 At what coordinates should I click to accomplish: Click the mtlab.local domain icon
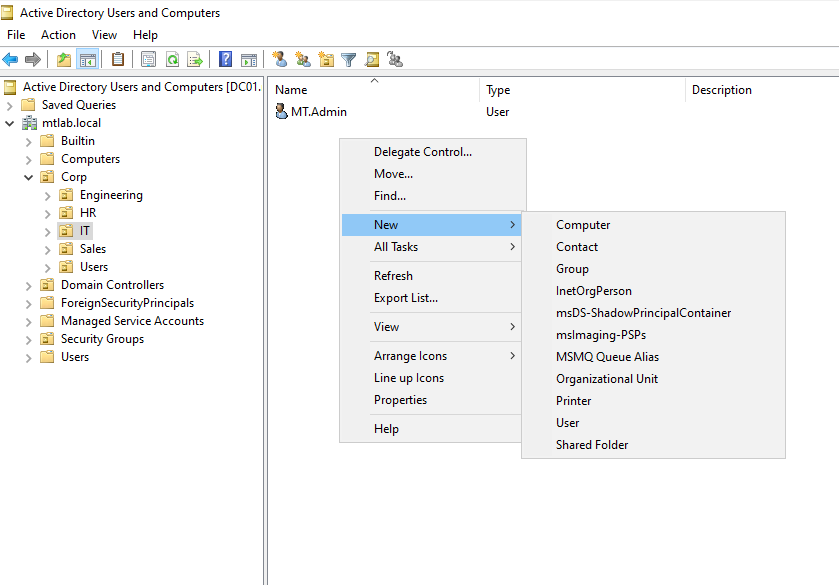pyautogui.click(x=29, y=123)
